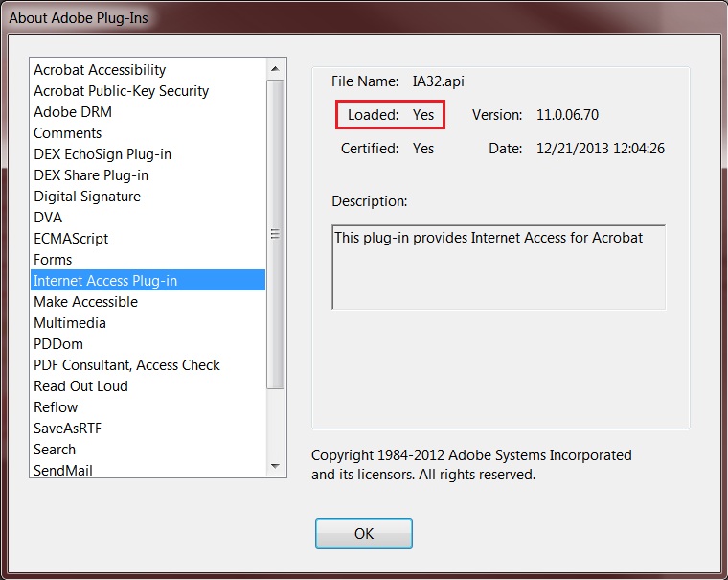Viewport: 728px width, 580px height.
Task: Click the OK button
Action: click(x=364, y=533)
